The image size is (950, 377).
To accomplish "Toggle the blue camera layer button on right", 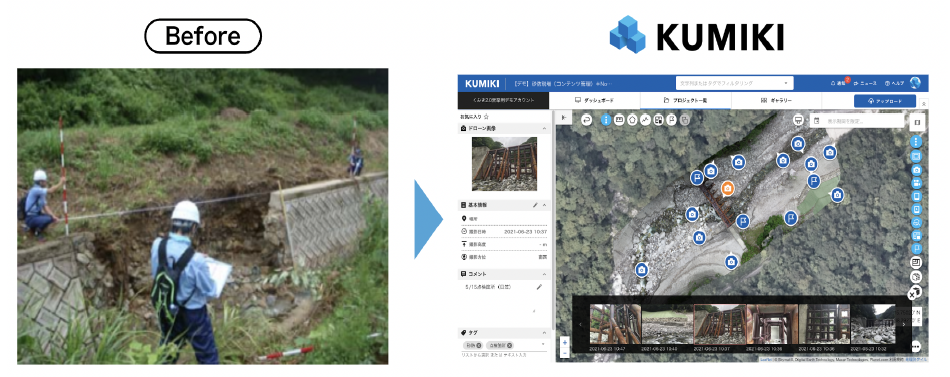I will (x=916, y=170).
